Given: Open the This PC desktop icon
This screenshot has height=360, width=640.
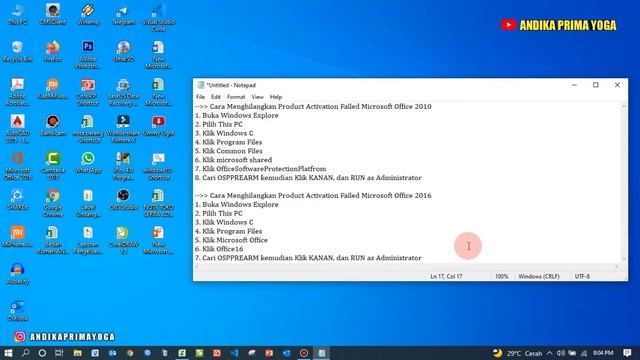Looking at the screenshot, I should click(x=18, y=14).
